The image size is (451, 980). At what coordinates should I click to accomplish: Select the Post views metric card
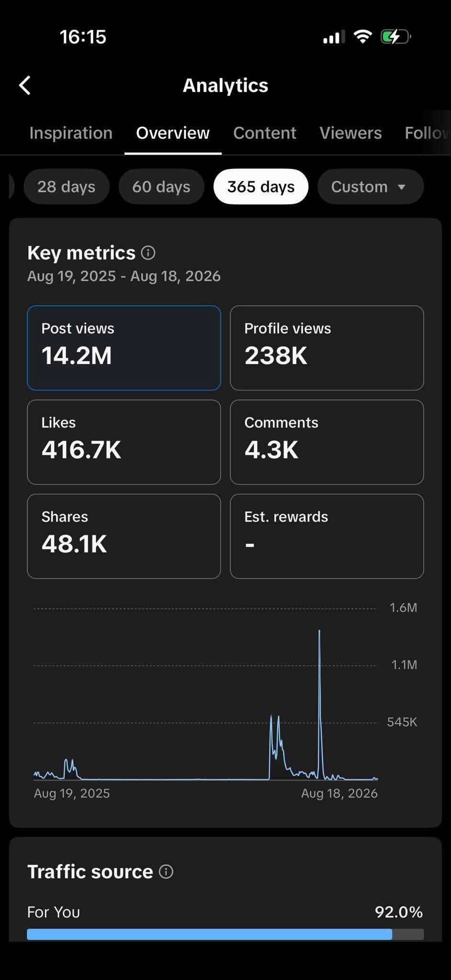tap(124, 348)
